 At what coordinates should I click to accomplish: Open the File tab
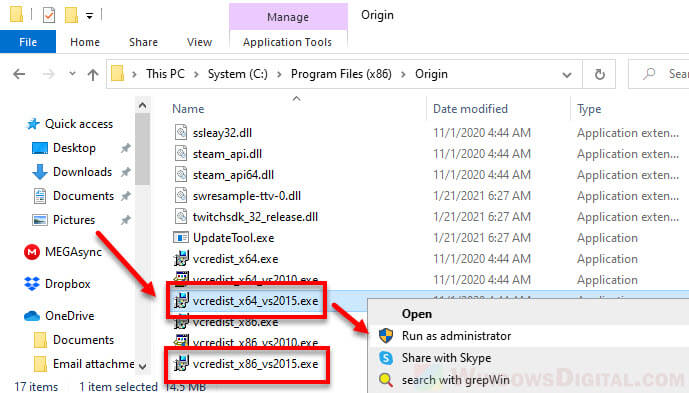[x=28, y=42]
